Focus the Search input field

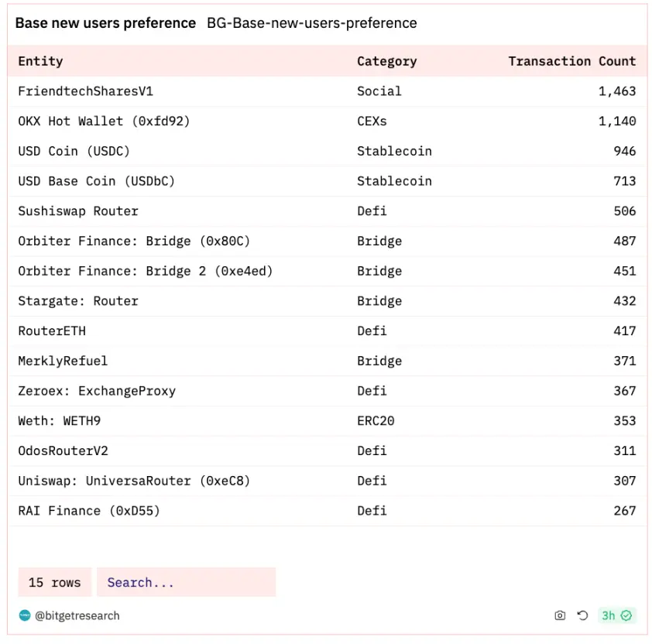186,583
